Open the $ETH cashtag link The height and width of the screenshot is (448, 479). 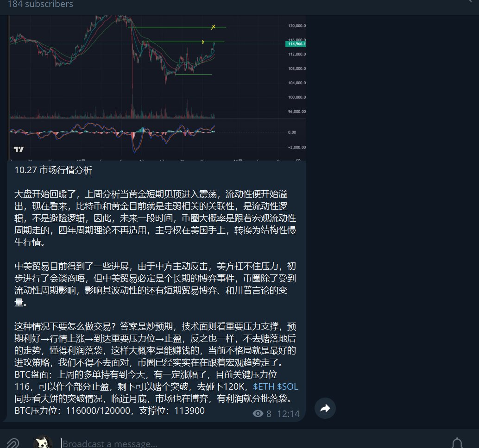pyautogui.click(x=264, y=386)
